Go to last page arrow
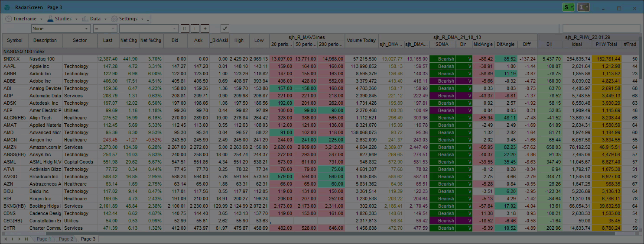Viewport: 644px width, 244px height. coord(26,239)
